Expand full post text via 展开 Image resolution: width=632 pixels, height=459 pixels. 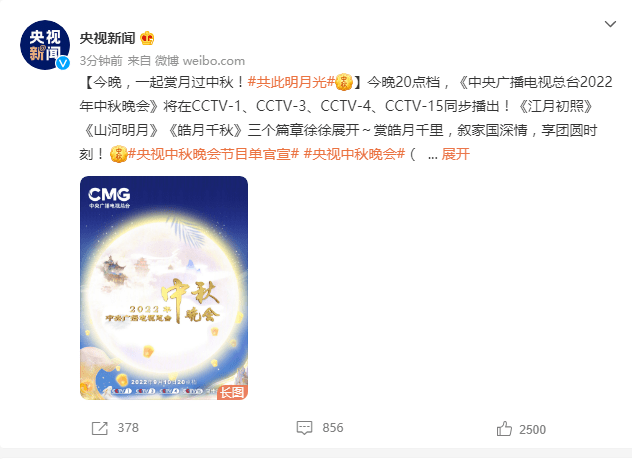click(455, 154)
